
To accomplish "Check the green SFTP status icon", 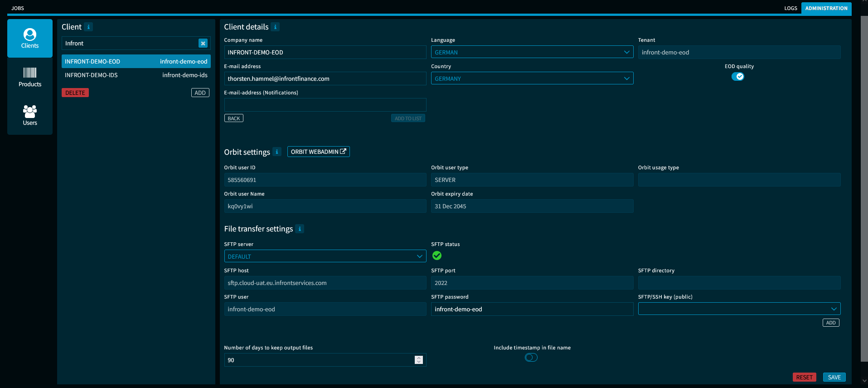I will 437,255.
